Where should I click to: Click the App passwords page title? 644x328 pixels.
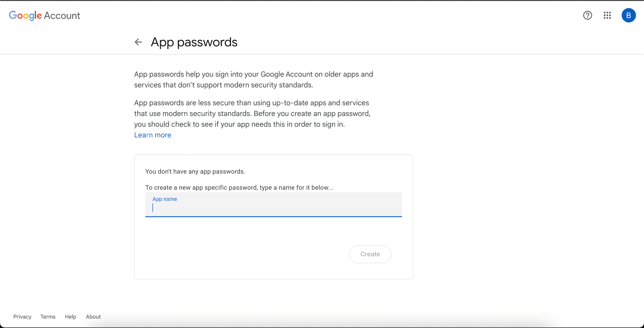point(194,42)
